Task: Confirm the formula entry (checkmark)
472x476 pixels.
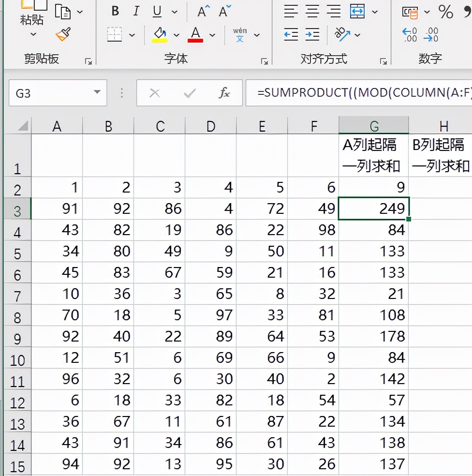Action: tap(190, 93)
